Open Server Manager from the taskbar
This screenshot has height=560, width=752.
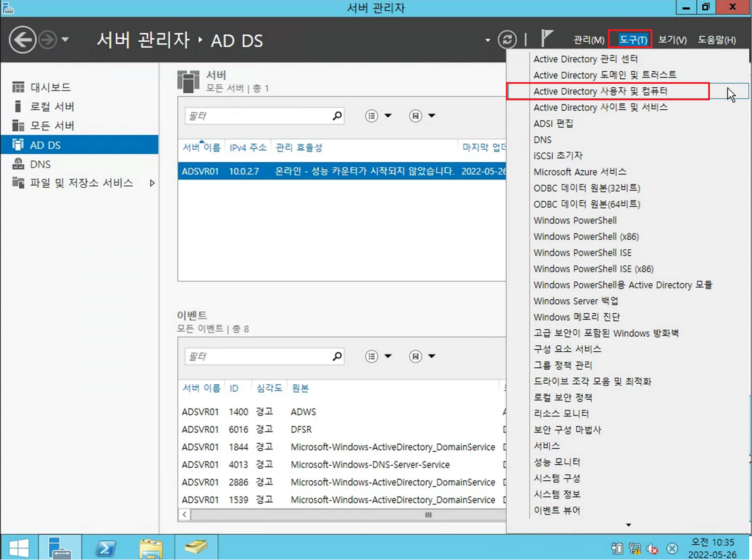click(x=60, y=547)
